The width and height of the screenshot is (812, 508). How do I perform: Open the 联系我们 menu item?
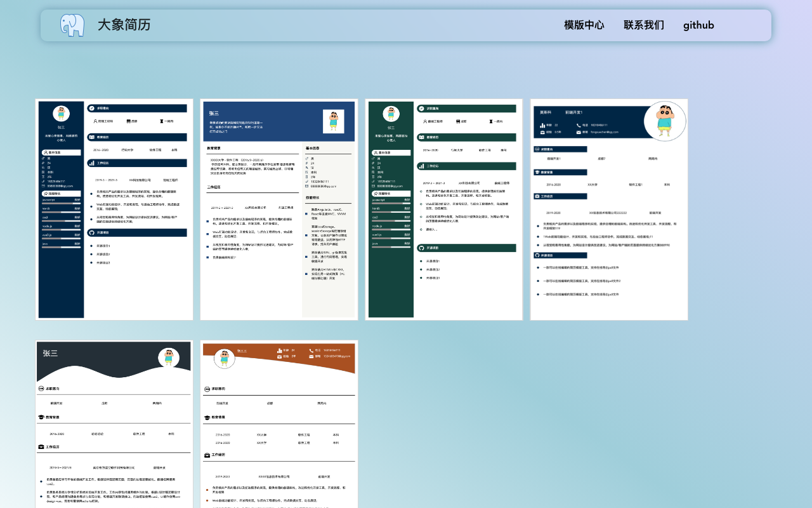point(644,25)
